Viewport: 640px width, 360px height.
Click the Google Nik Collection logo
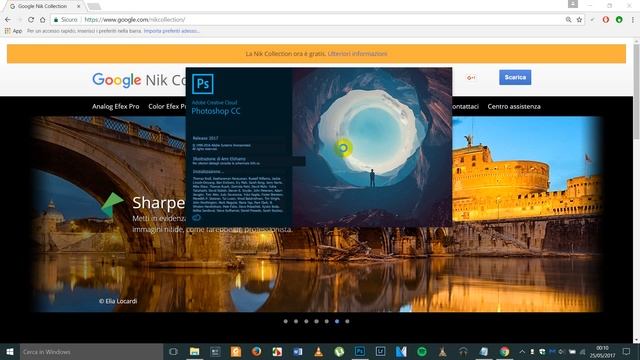(x=139, y=80)
